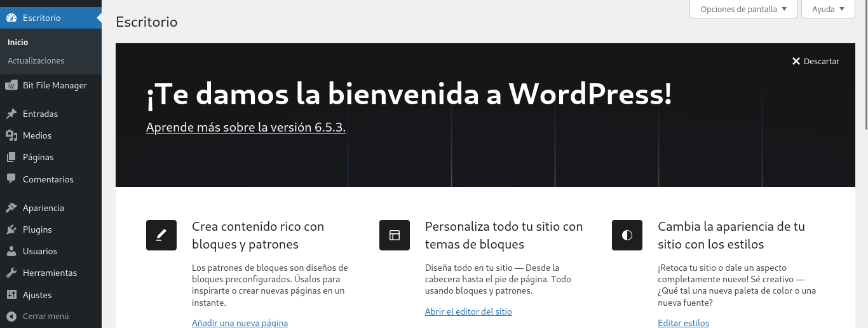
Task: Click heading Personaliza todo tu sitio con temas
Action: [x=504, y=235]
